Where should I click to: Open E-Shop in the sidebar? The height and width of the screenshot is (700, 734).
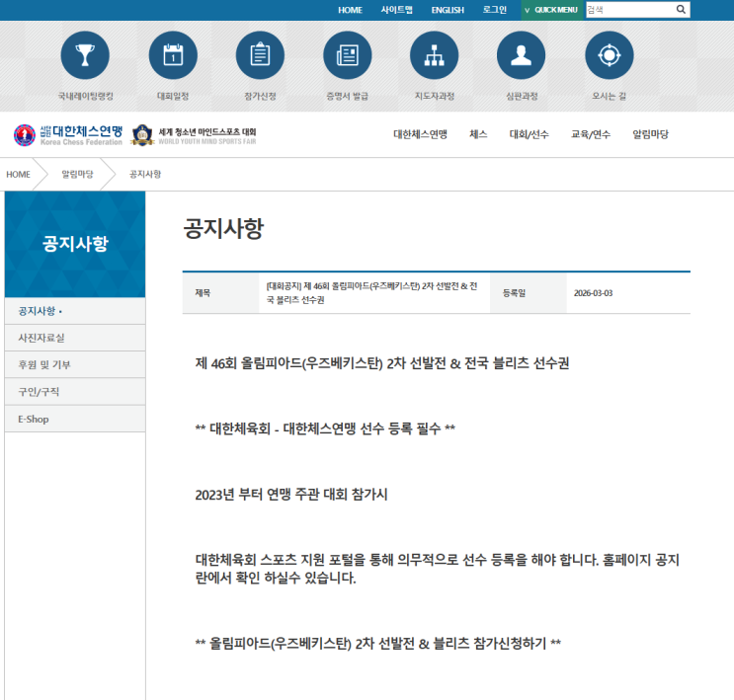[x=75, y=419]
